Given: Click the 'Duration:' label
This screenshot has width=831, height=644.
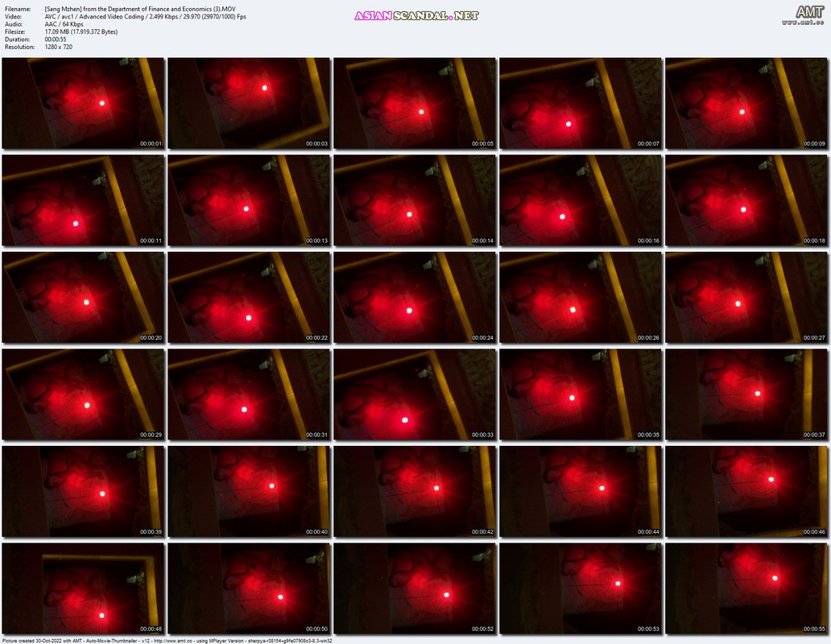Looking at the screenshot, I should (17, 39).
